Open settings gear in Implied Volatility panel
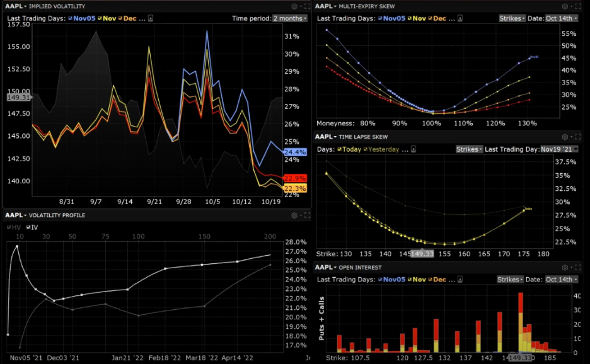Screen dimensions: 590x364 click(x=294, y=6)
